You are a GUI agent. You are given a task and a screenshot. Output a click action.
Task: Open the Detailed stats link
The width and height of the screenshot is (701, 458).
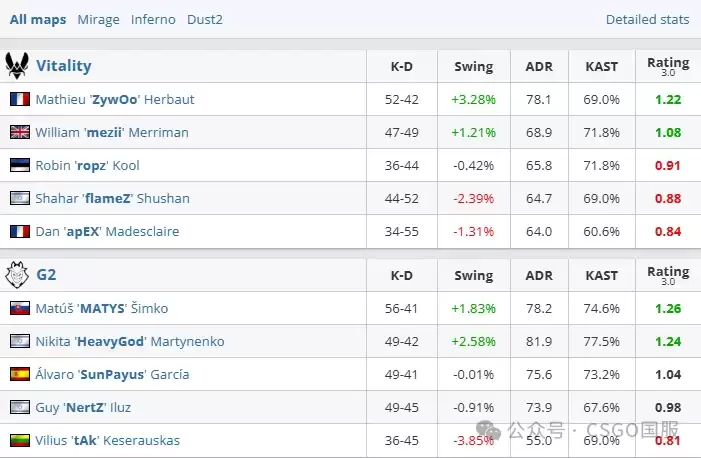tap(647, 20)
